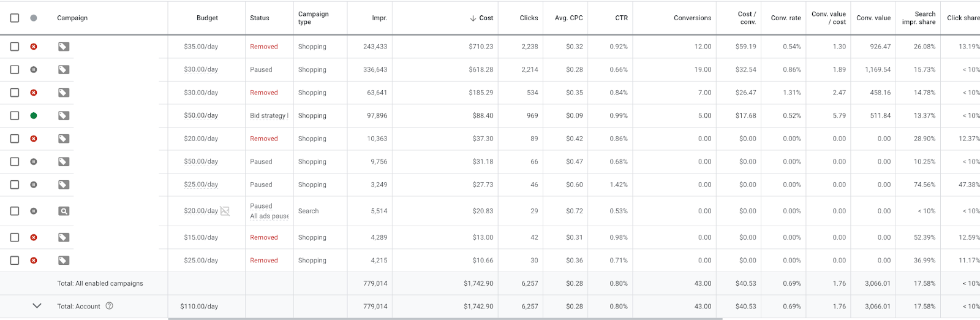Click the Impr. column header
The width and height of the screenshot is (980, 320).
pyautogui.click(x=379, y=18)
